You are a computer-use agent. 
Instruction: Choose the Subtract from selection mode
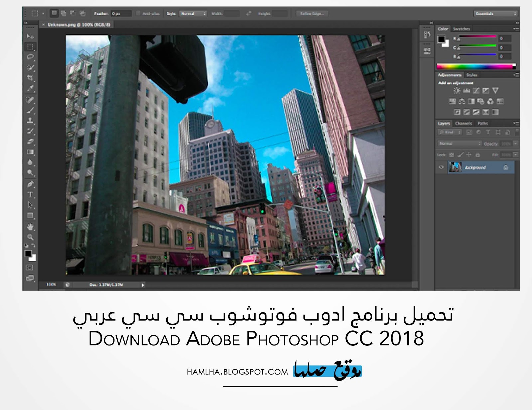[x=73, y=13]
